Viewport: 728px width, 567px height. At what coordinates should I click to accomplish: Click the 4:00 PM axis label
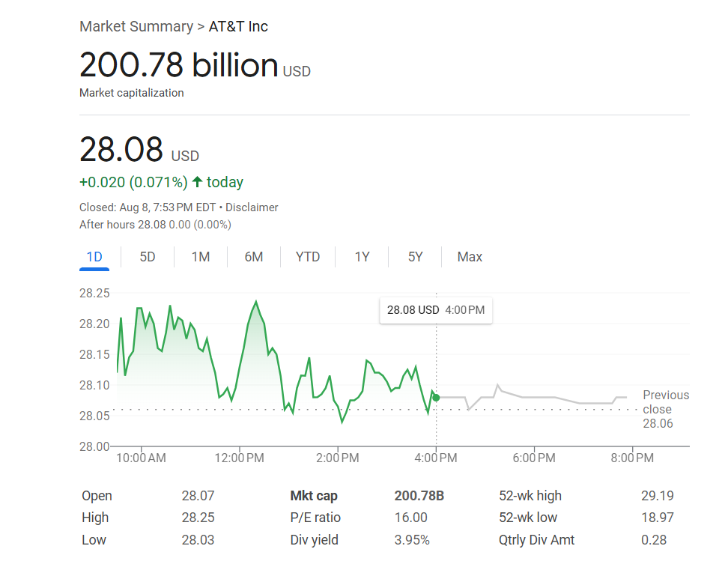(x=435, y=458)
